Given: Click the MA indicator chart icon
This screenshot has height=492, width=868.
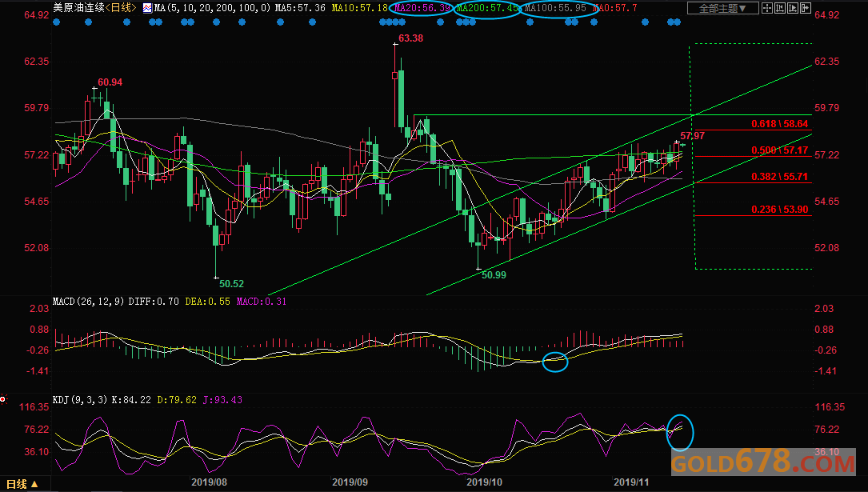Looking at the screenshot, I should pos(147,8).
